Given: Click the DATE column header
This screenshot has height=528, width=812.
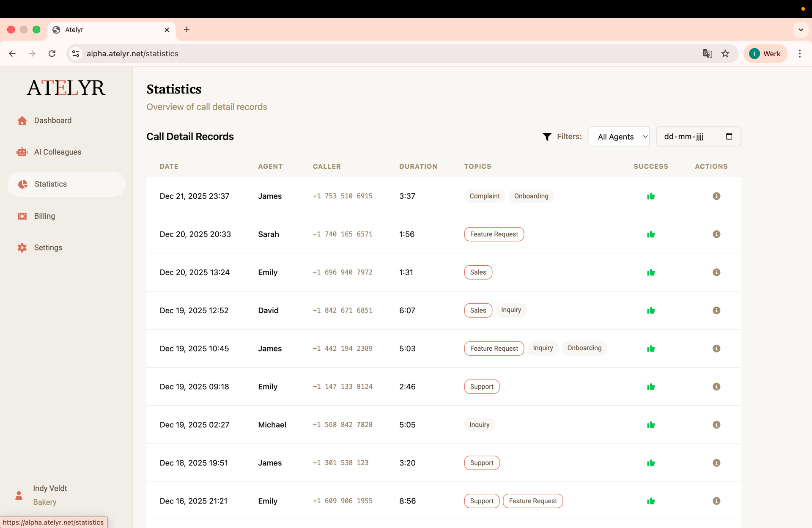Looking at the screenshot, I should 169,167.
